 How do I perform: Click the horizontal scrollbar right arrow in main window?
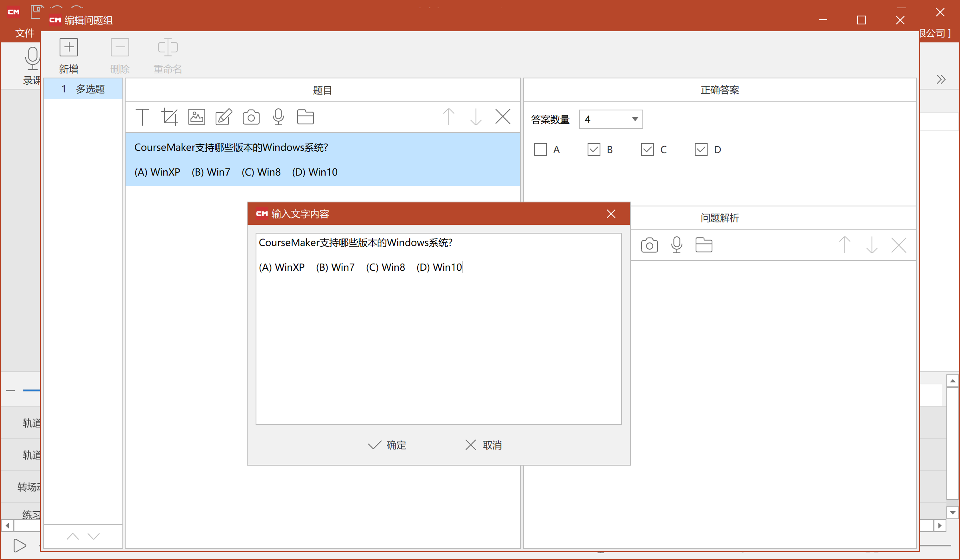[940, 525]
